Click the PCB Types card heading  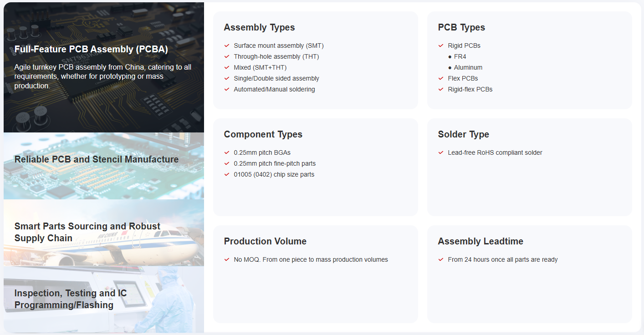pos(461,27)
